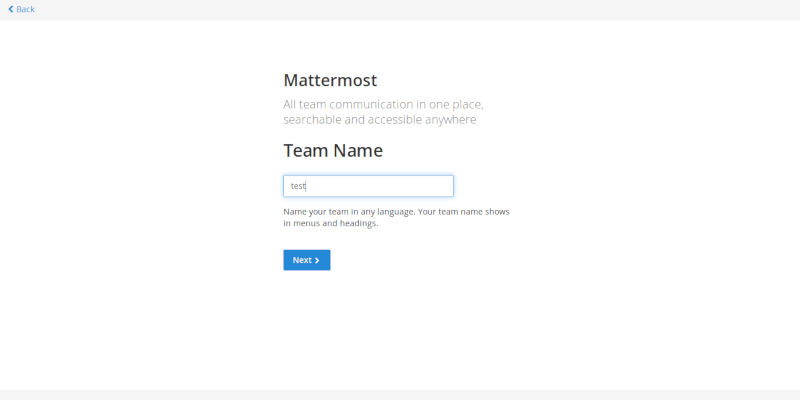This screenshot has height=400, width=800.
Task: Click the 'All team communication in one place' tagline
Action: click(x=383, y=112)
